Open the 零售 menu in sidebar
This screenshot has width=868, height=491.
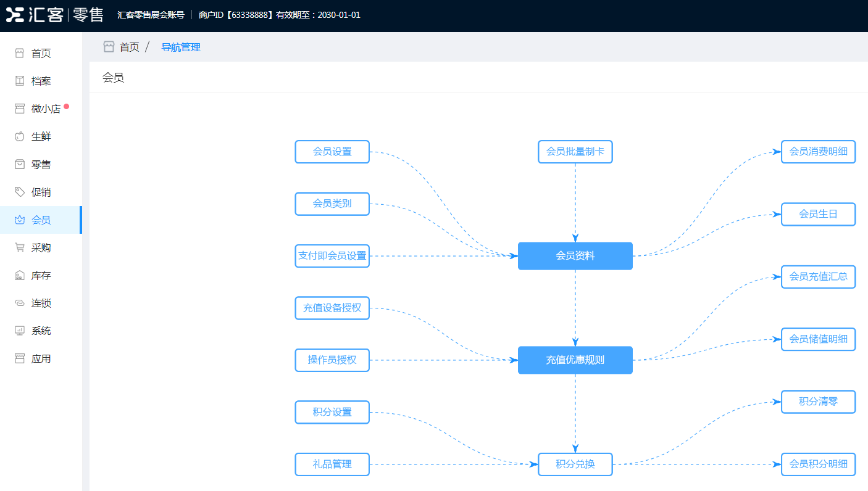click(x=41, y=165)
